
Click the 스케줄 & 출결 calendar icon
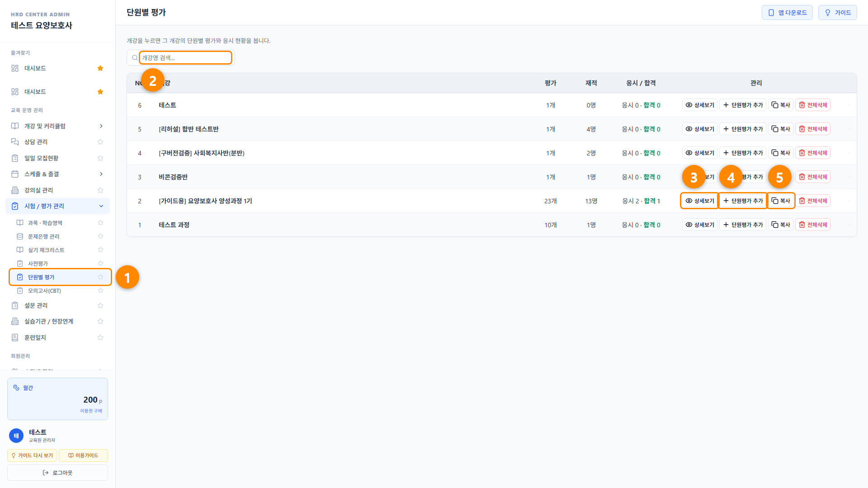15,174
